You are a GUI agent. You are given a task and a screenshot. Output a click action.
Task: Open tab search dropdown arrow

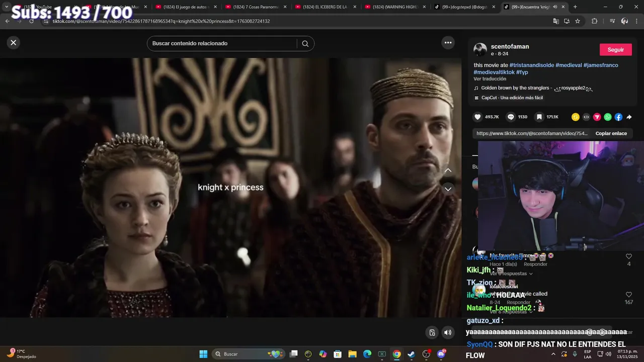7,7
